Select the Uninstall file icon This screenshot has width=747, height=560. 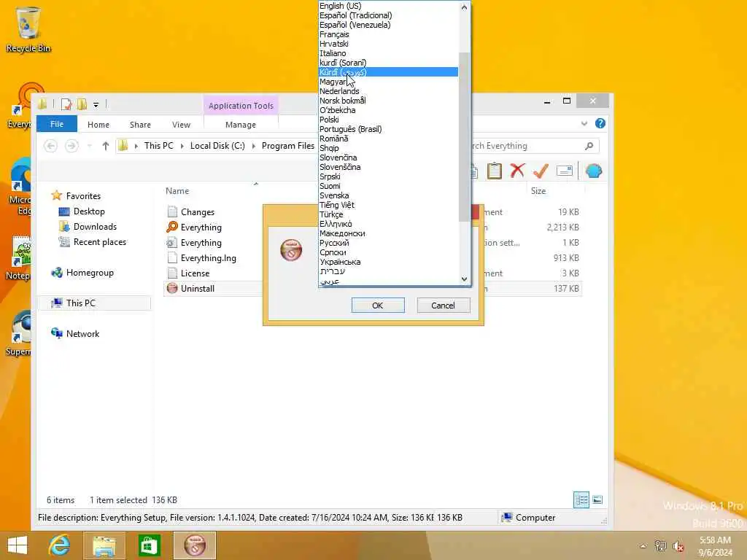click(172, 288)
